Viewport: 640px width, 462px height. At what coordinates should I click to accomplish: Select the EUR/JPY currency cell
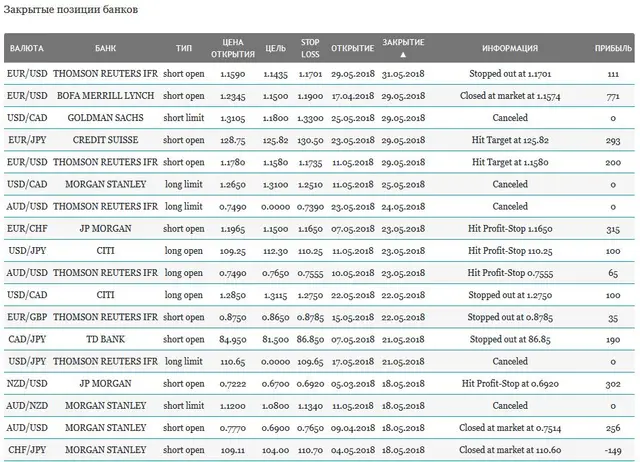click(x=27, y=140)
